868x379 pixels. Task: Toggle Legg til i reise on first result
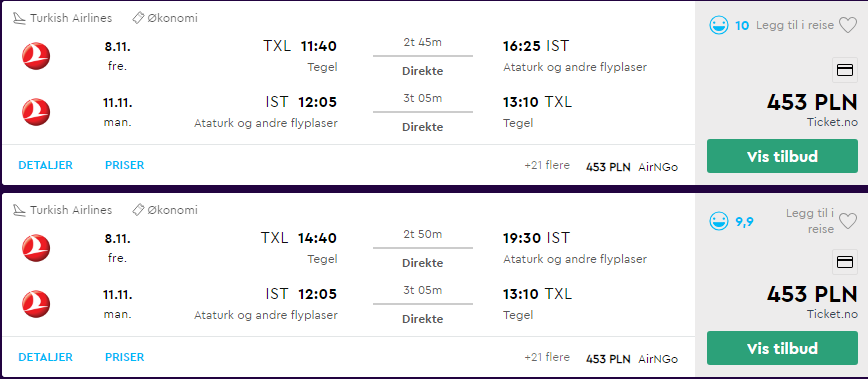coord(794,25)
